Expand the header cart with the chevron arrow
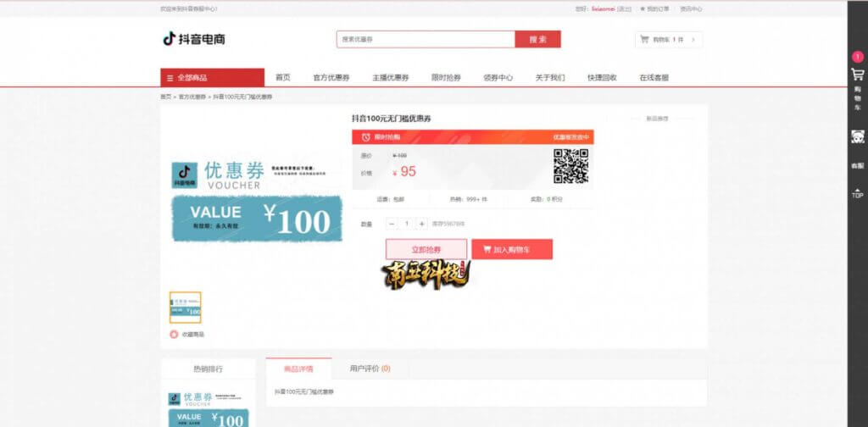Screen dimensions: 868x427 click(694, 39)
